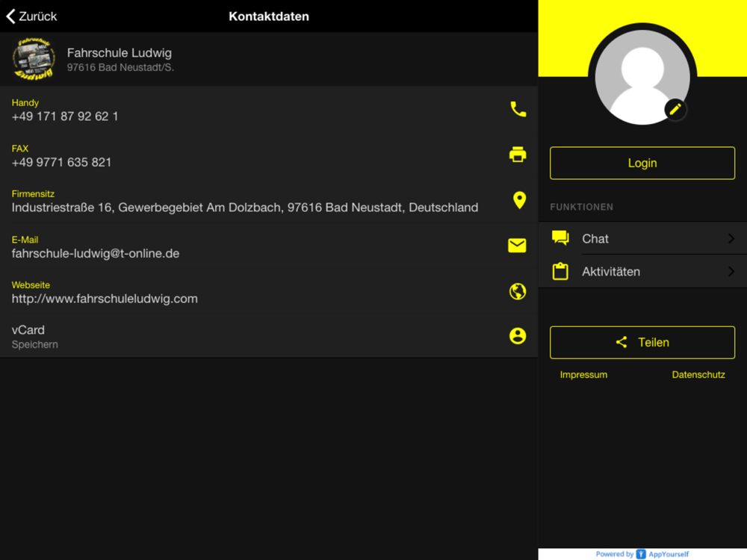The width and height of the screenshot is (747, 560).
Task: Click the Login button
Action: coord(642,163)
